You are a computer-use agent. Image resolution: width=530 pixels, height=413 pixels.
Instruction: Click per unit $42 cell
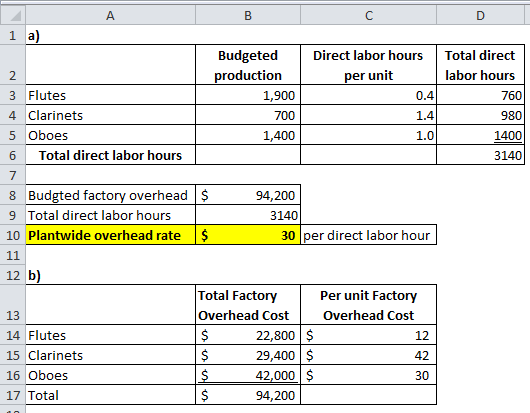point(368,355)
